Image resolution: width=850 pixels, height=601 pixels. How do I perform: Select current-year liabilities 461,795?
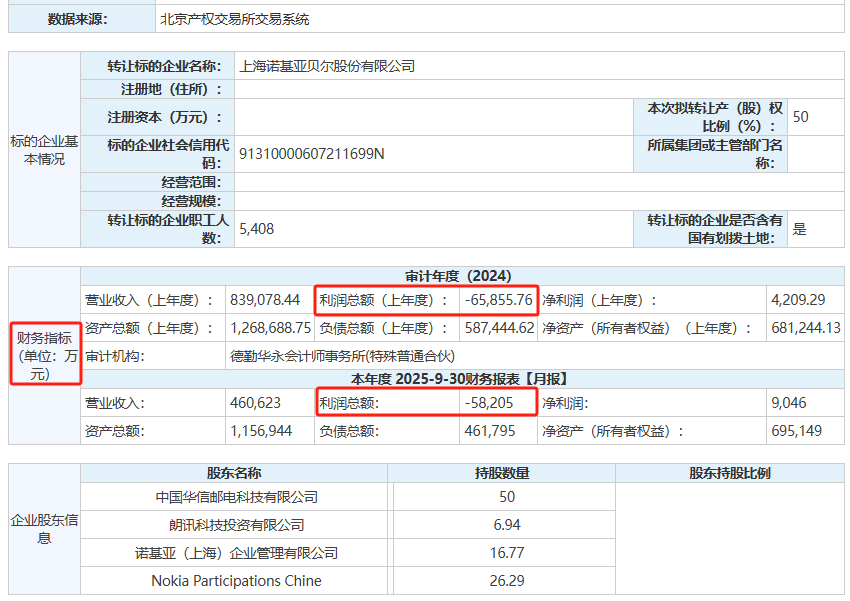click(x=490, y=431)
